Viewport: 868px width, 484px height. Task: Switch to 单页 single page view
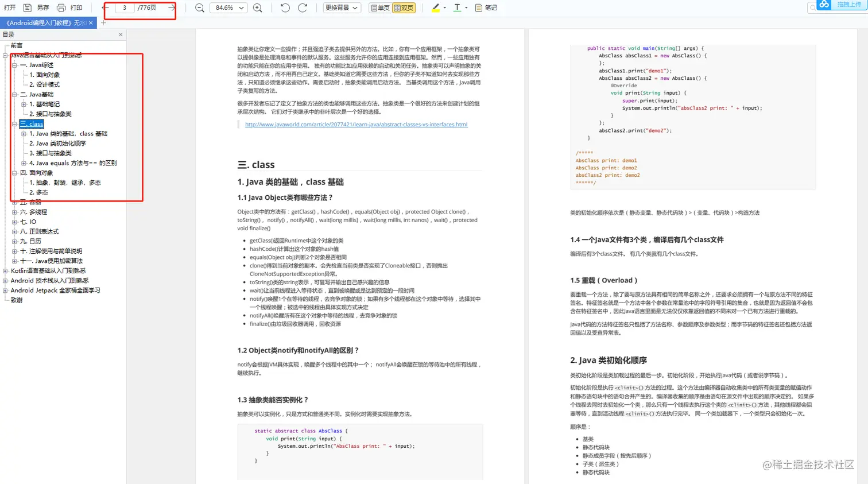click(x=380, y=8)
